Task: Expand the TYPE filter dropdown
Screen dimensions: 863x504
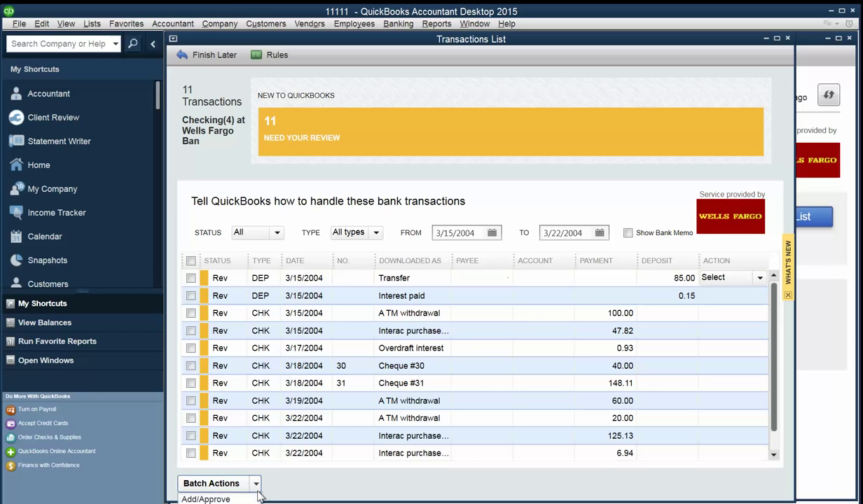Action: [x=375, y=232]
